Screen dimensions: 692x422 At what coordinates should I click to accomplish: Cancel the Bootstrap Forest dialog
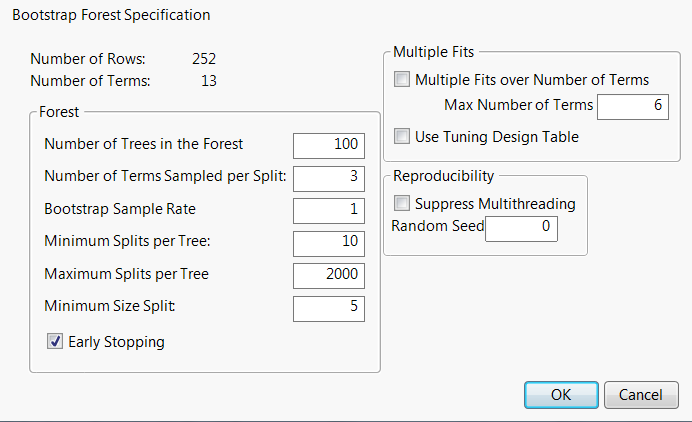click(641, 394)
